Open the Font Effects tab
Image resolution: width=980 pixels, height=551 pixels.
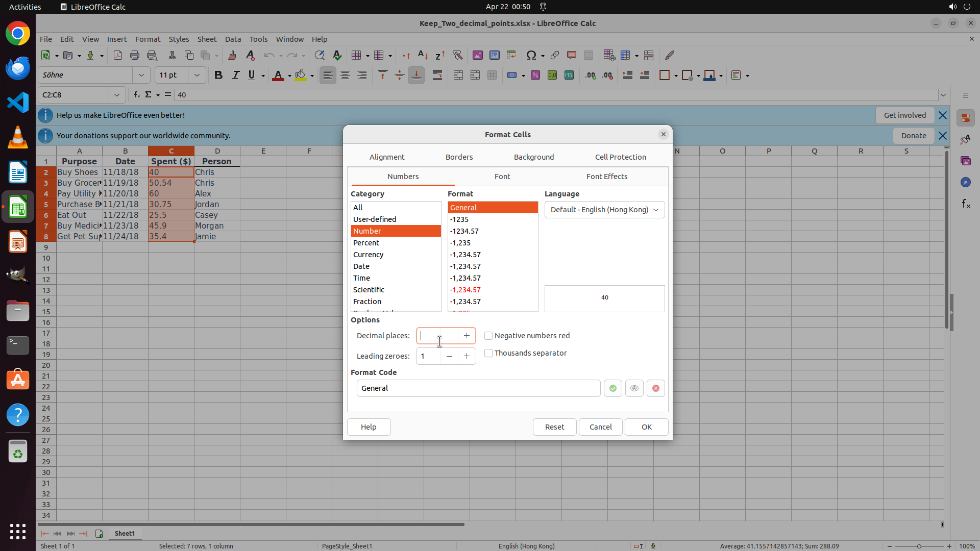606,177
